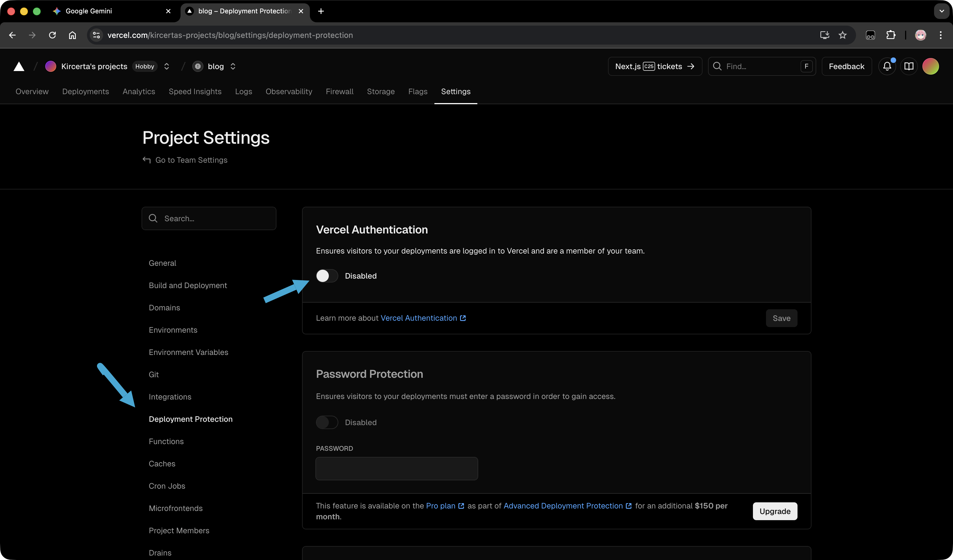The height and width of the screenshot is (560, 953).
Task: Open the Advanced Deployment Protection link
Action: pyautogui.click(x=563, y=506)
